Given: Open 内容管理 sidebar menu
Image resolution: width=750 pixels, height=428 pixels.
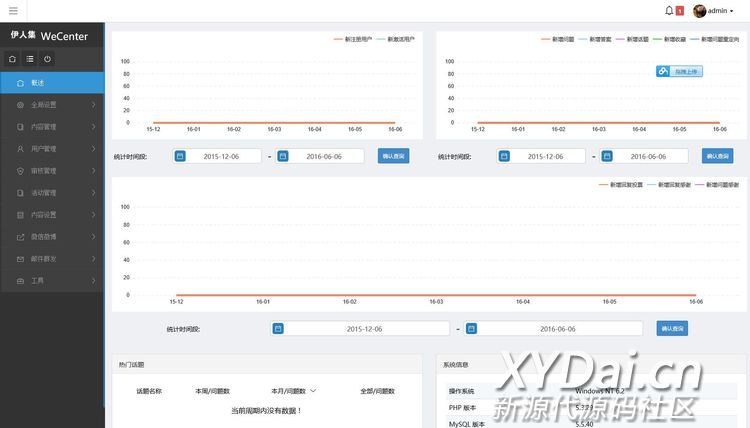Looking at the screenshot, I should click(52, 127).
